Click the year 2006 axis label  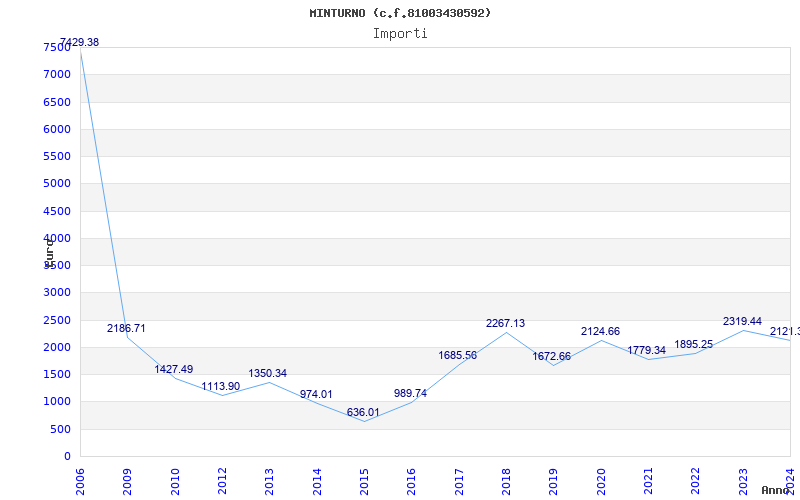(x=80, y=482)
